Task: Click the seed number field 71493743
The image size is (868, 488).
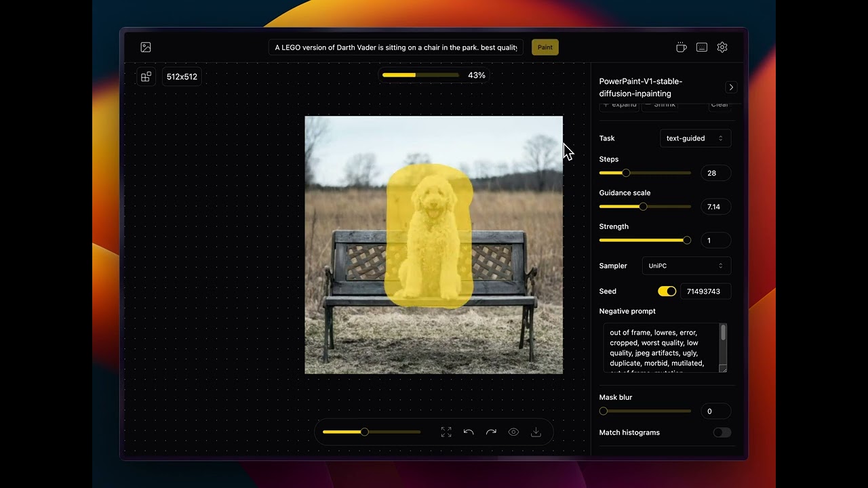Action: pyautogui.click(x=705, y=291)
